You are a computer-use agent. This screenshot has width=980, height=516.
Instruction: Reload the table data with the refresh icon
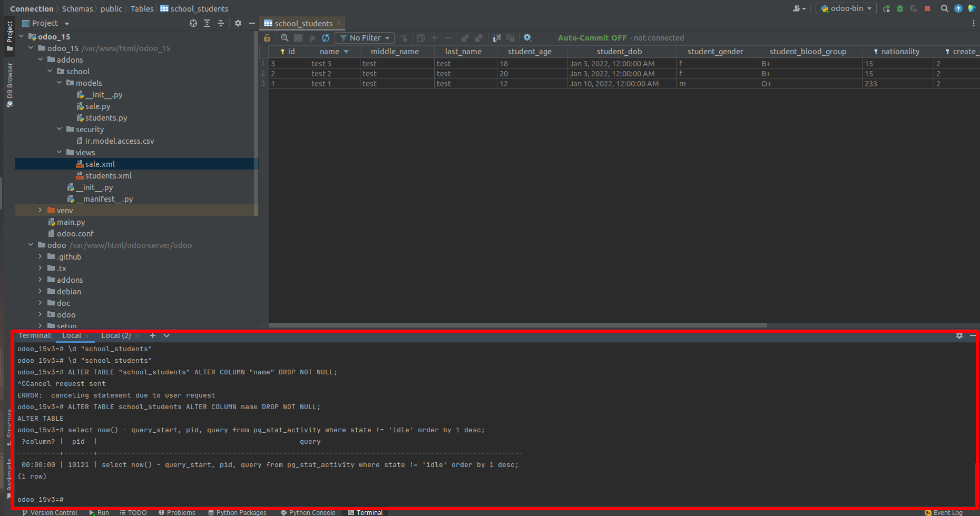(326, 38)
